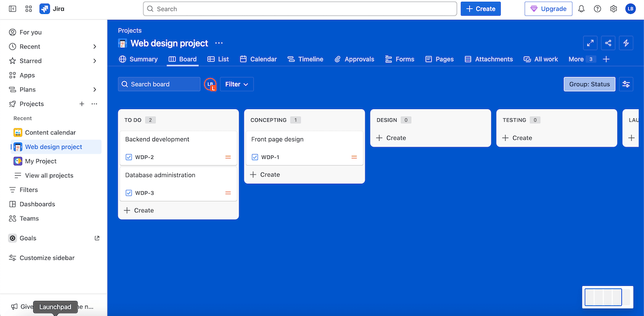Viewport: 644px width, 316px height.
Task: Expand the Recent section in sidebar
Action: point(95,47)
